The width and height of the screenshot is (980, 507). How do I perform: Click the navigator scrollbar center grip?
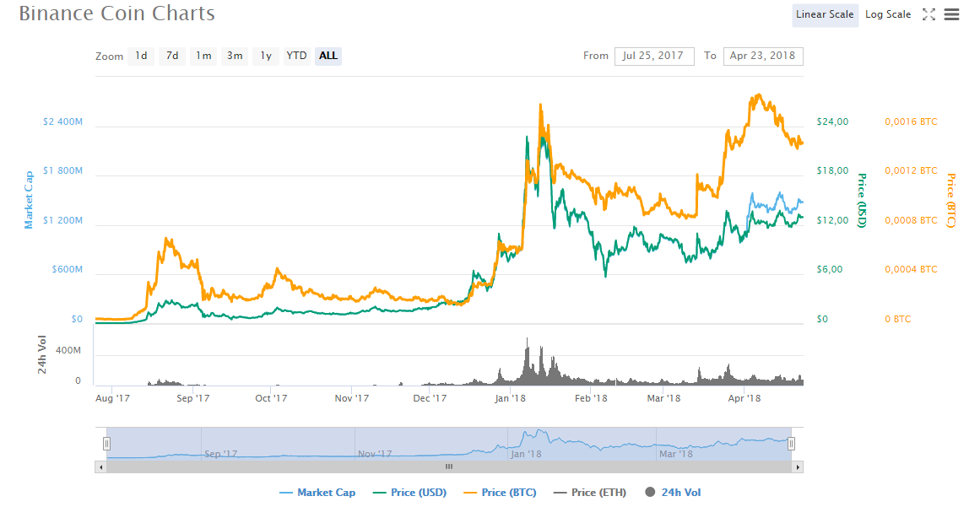point(449,467)
